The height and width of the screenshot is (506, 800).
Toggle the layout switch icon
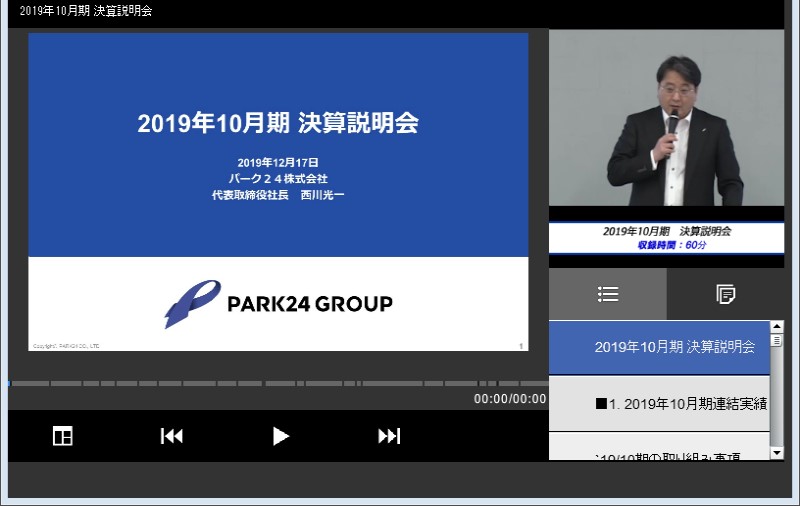(x=63, y=436)
